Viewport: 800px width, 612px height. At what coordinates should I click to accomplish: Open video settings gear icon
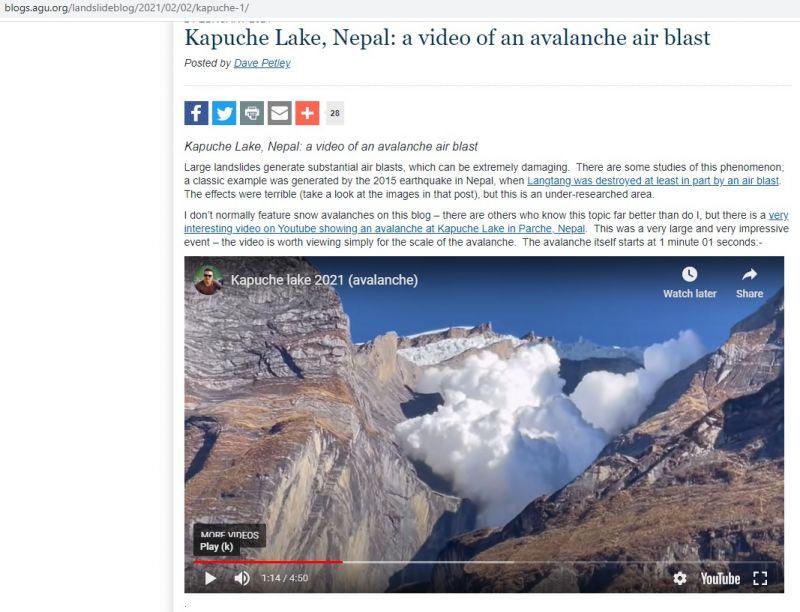click(x=680, y=578)
